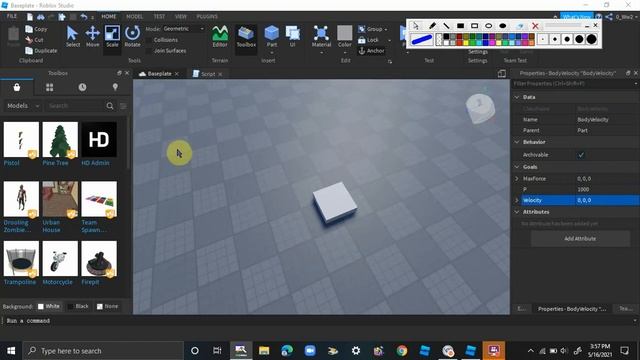This screenshot has height=360, width=640.
Task: Choose the largest brush size dot
Action: tap(592, 39)
